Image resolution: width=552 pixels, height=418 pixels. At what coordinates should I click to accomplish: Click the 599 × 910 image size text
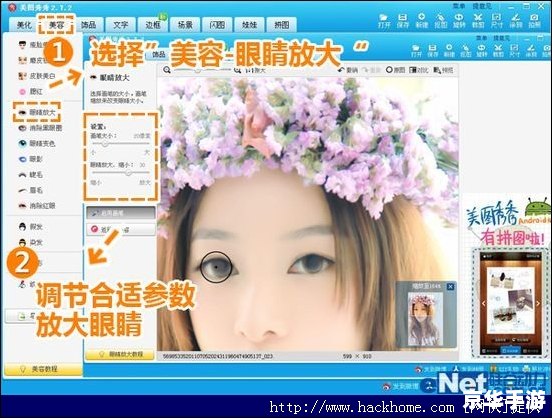point(357,356)
